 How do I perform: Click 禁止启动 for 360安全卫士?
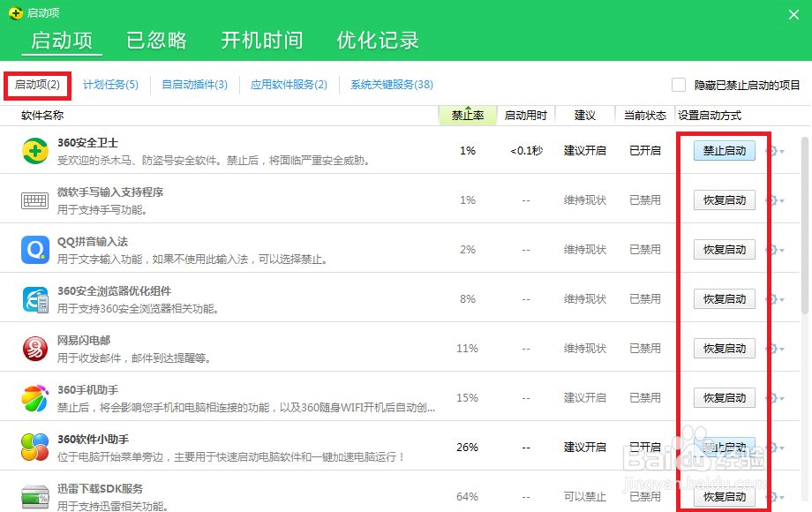point(725,151)
